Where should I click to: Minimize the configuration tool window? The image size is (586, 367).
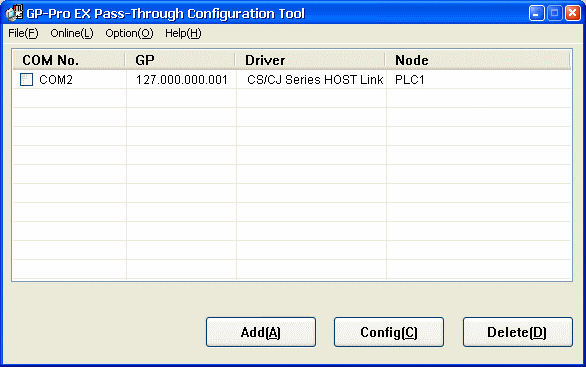[x=537, y=13]
